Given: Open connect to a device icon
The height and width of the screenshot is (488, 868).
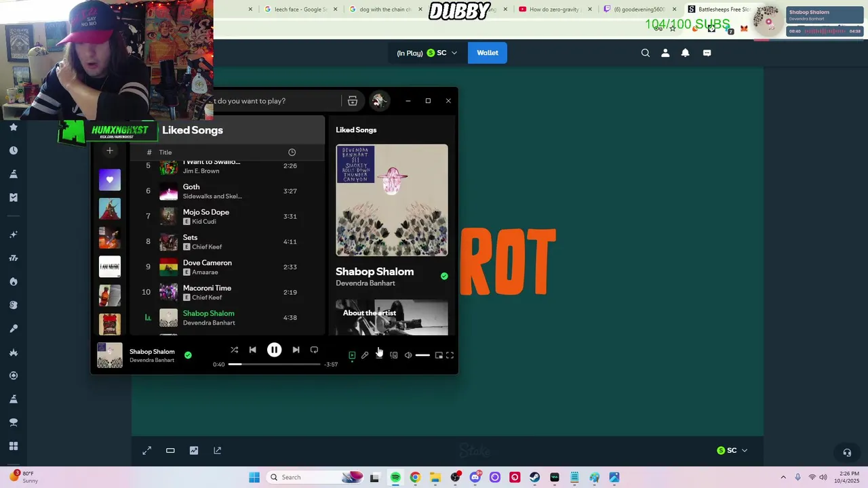Looking at the screenshot, I should tap(394, 355).
